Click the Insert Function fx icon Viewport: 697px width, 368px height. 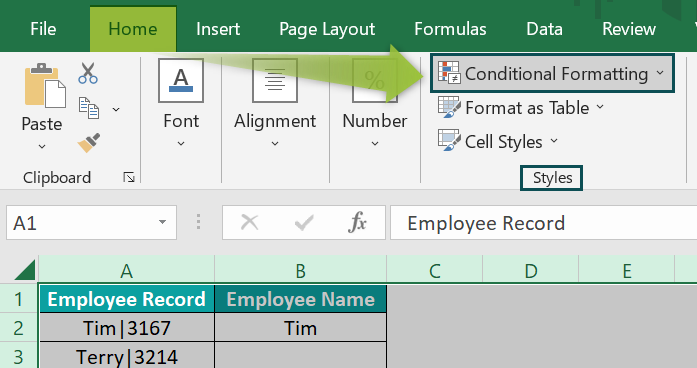[x=357, y=222]
